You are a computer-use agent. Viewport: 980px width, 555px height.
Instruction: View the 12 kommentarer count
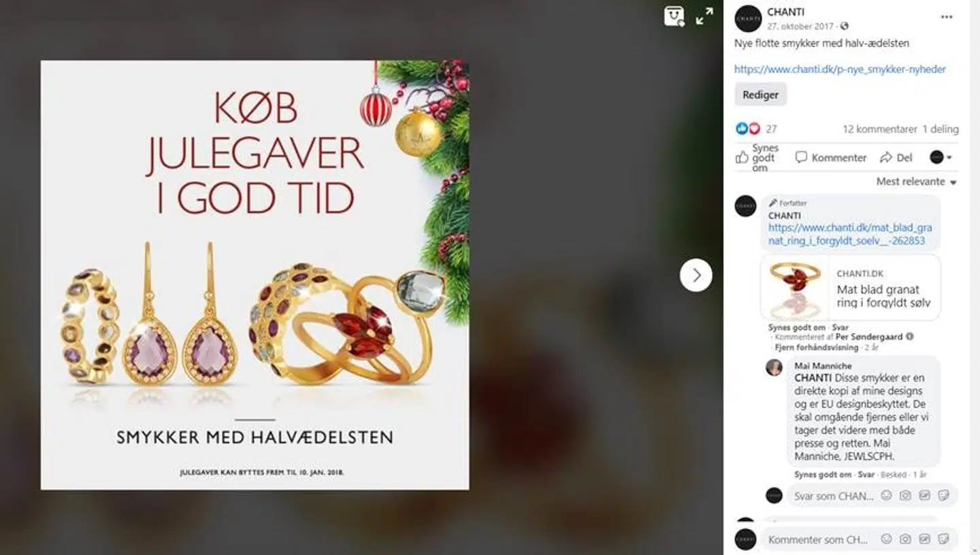coord(879,129)
